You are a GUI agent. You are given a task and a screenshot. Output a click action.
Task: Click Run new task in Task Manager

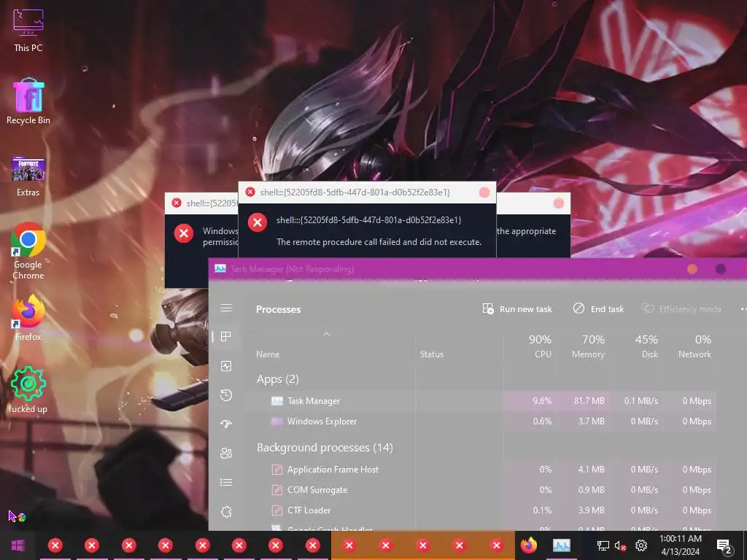tap(517, 309)
